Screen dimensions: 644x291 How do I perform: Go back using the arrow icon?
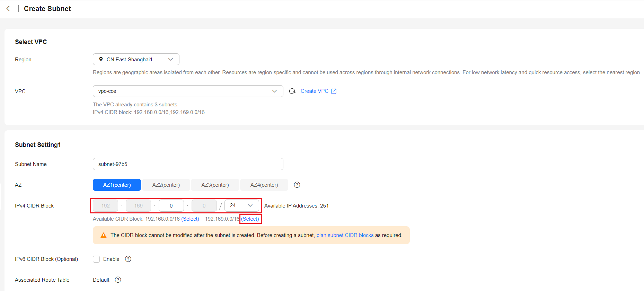tap(8, 9)
